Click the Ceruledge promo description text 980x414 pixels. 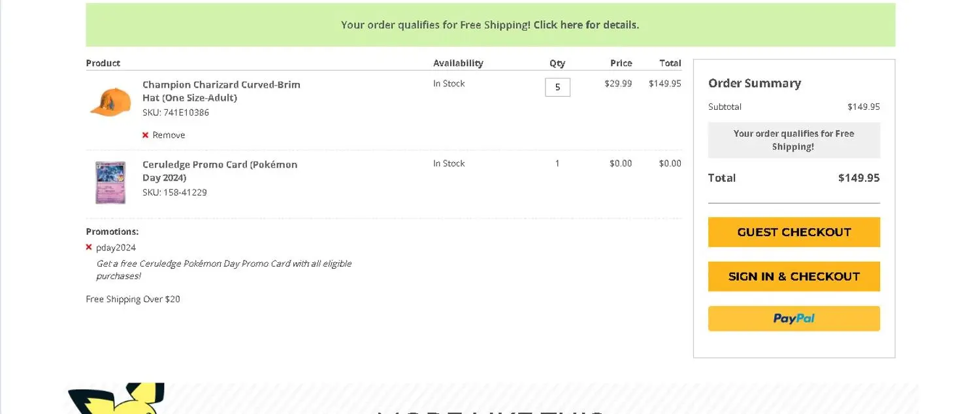tap(224, 269)
